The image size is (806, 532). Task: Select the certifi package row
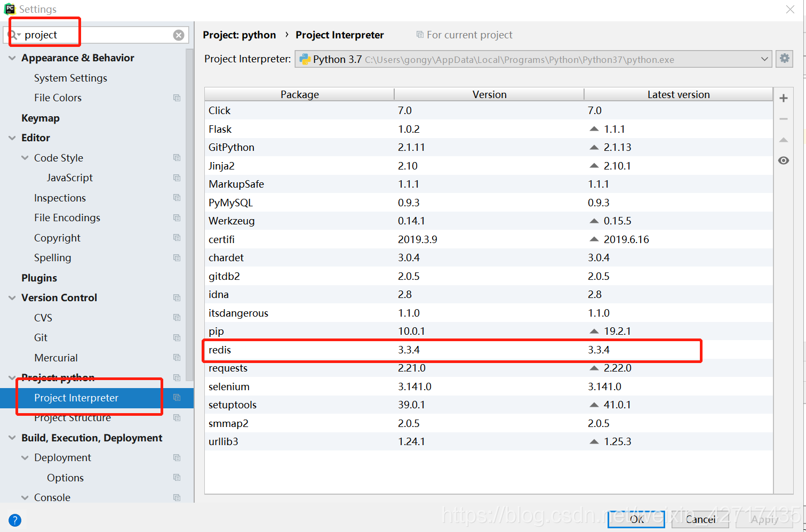[x=489, y=239]
